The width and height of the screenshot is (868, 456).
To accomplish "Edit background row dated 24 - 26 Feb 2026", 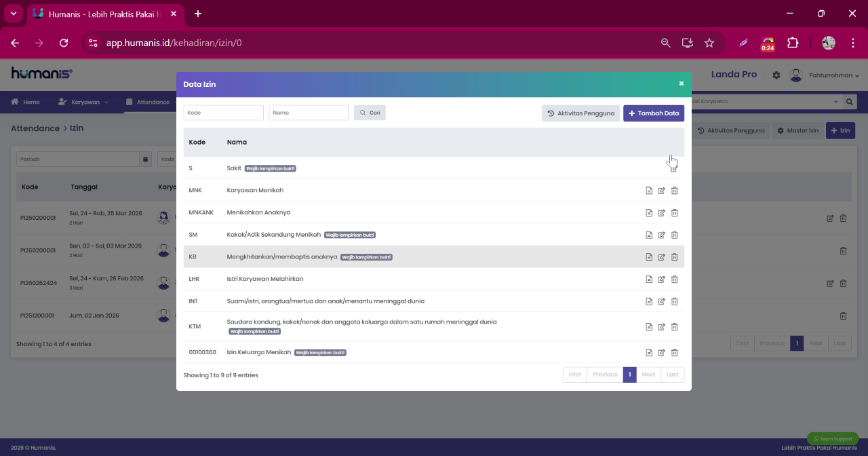I will point(830,283).
